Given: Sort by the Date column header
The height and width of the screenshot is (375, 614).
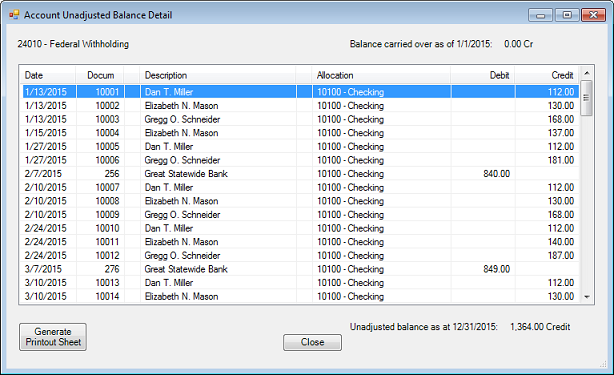Looking at the screenshot, I should pos(47,75).
